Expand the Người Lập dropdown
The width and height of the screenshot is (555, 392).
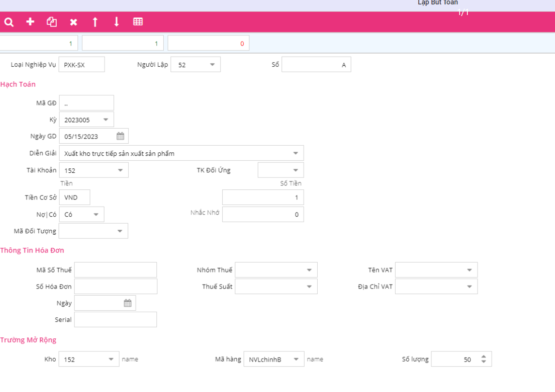tap(212, 65)
